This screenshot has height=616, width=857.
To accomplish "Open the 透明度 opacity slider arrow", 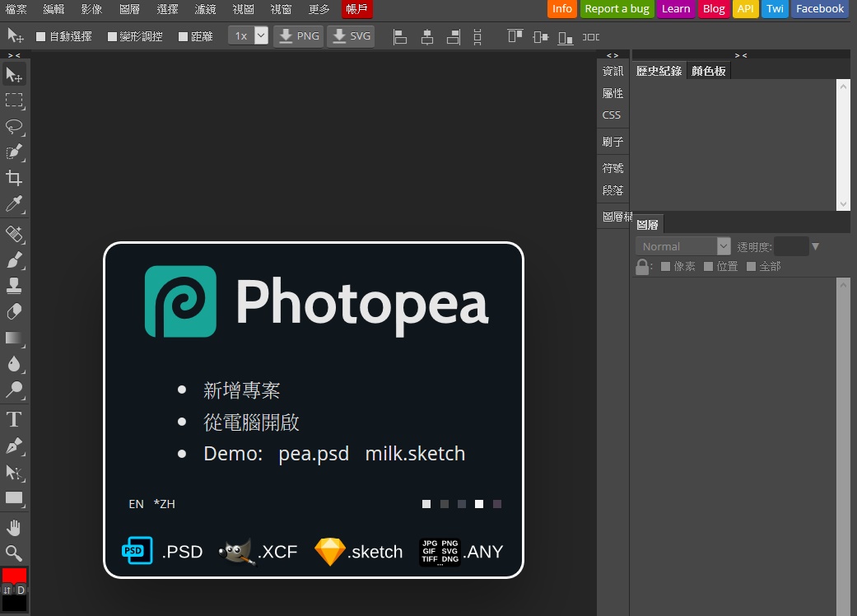I will 816,246.
